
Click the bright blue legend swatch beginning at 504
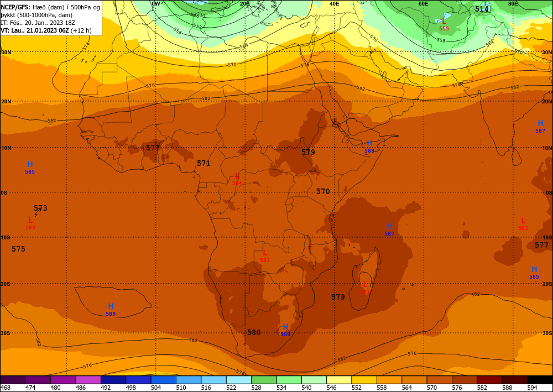(x=163, y=380)
